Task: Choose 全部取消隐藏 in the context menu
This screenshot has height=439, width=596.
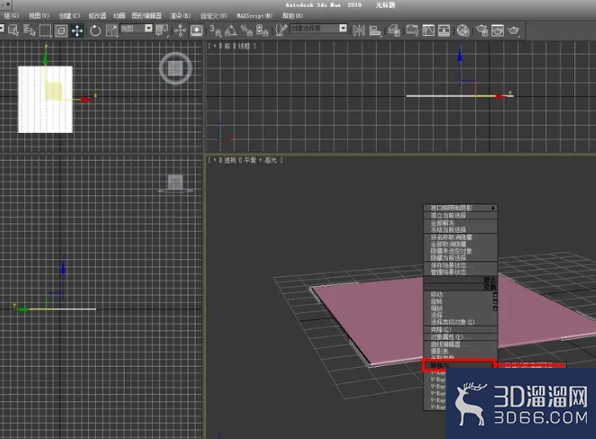Action: (x=460, y=244)
